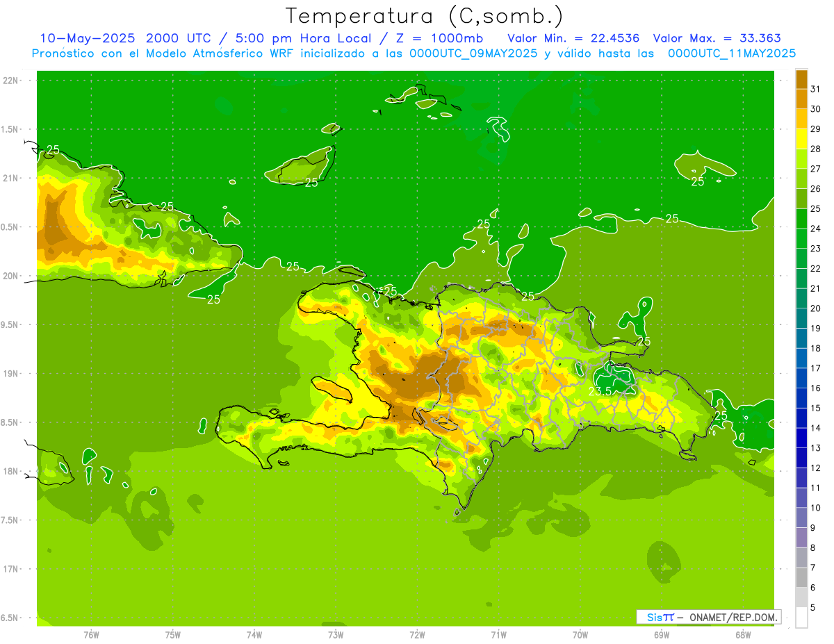Click valid-until time '0000UTC_11MAY2025'

click(732, 53)
